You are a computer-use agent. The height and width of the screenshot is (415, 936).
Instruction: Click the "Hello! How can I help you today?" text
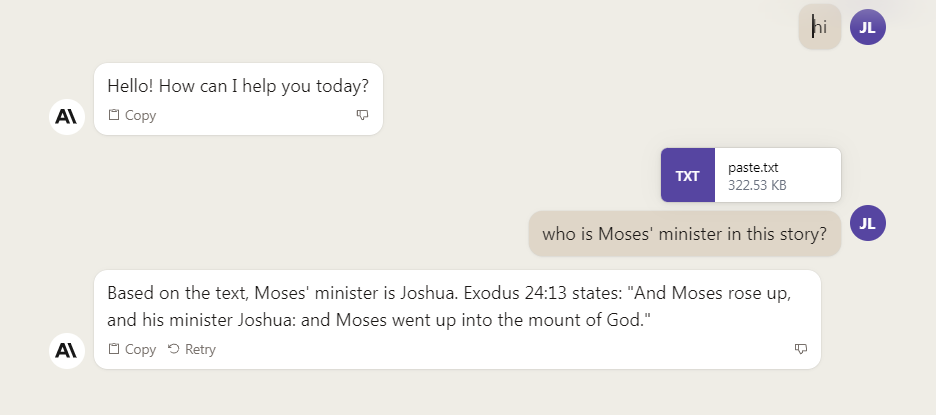point(238,86)
